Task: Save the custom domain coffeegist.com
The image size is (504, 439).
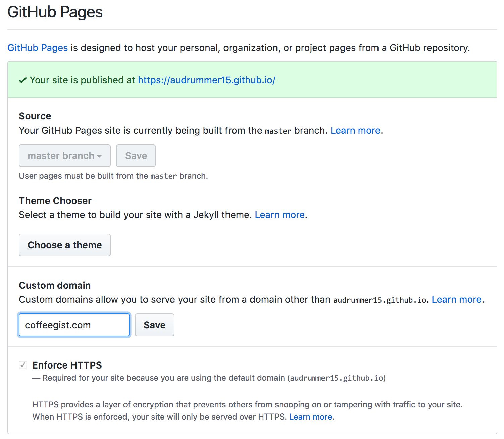Action: 155,325
